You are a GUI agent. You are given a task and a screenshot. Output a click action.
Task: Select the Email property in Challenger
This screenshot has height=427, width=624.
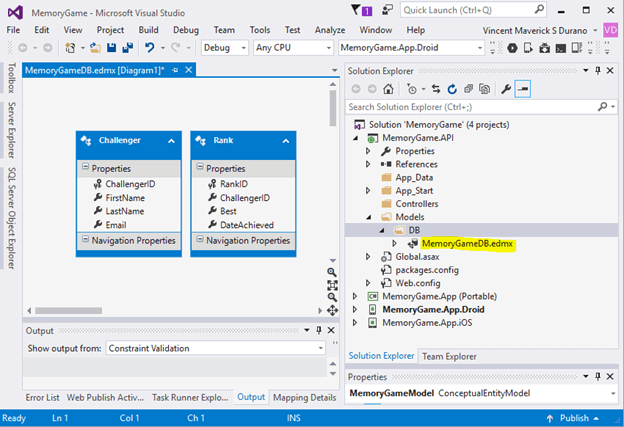point(116,225)
